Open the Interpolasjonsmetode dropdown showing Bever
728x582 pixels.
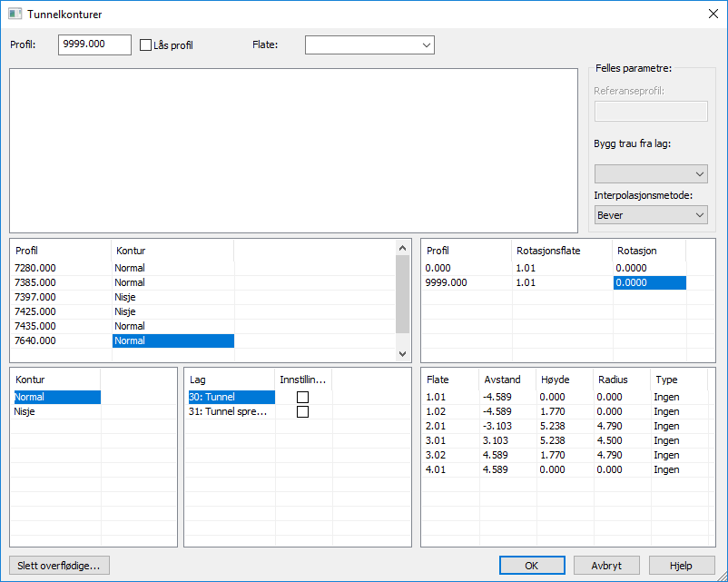pos(651,215)
